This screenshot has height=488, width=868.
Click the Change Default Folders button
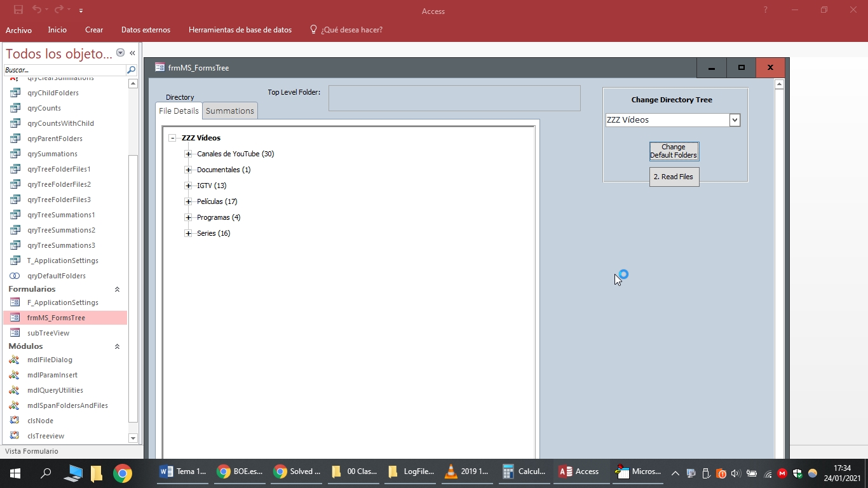[x=674, y=151]
